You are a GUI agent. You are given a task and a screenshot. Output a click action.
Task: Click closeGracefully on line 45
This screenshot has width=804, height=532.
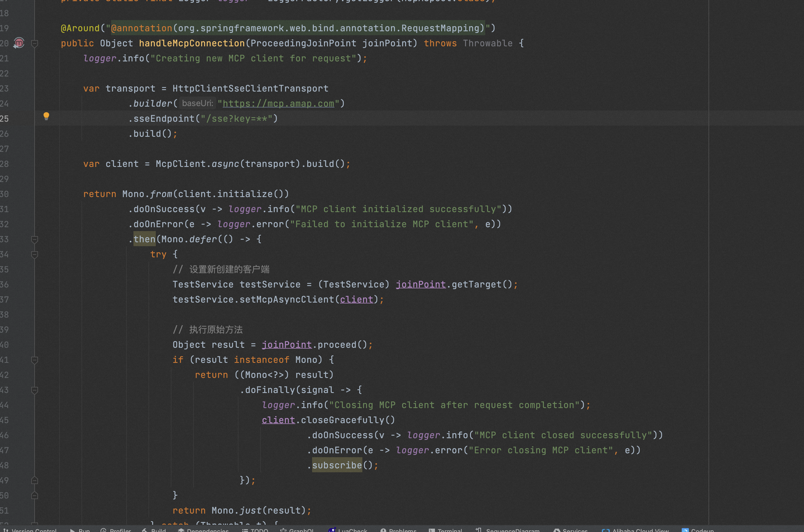pyautogui.click(x=343, y=420)
